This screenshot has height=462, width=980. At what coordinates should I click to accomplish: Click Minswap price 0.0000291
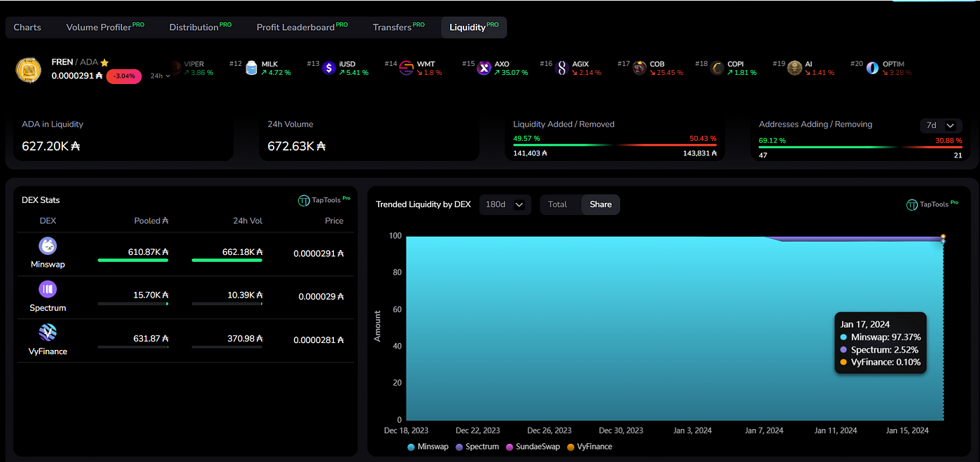coord(318,253)
